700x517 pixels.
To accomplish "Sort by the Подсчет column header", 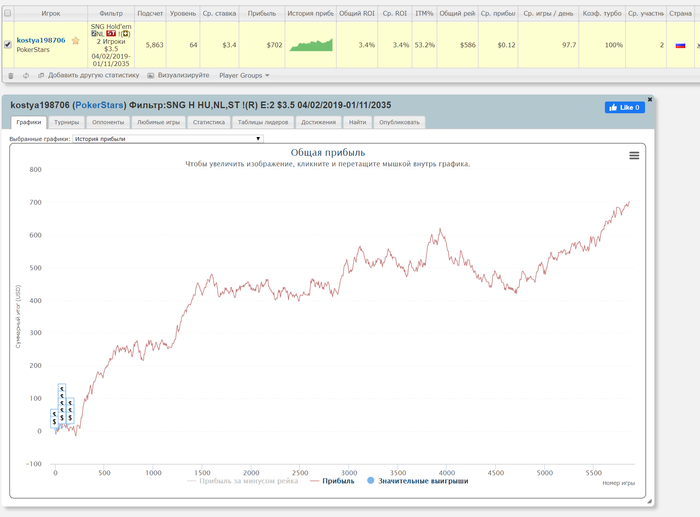I will [x=150, y=13].
